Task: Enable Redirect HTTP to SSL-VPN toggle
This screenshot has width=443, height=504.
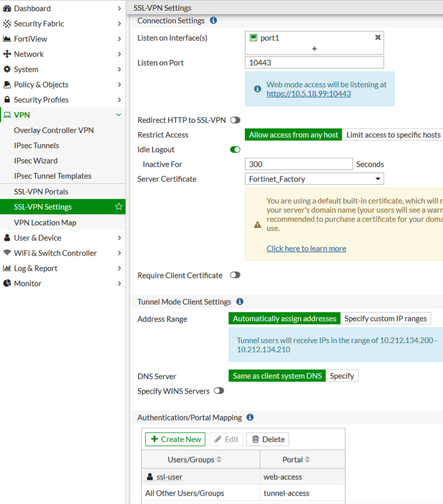Action: (235, 120)
